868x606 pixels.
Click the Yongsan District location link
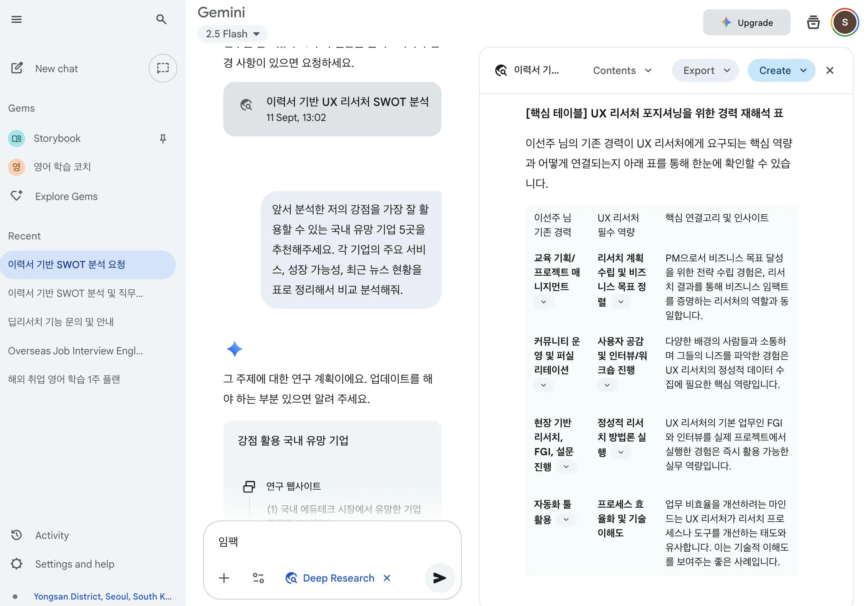[x=102, y=596]
